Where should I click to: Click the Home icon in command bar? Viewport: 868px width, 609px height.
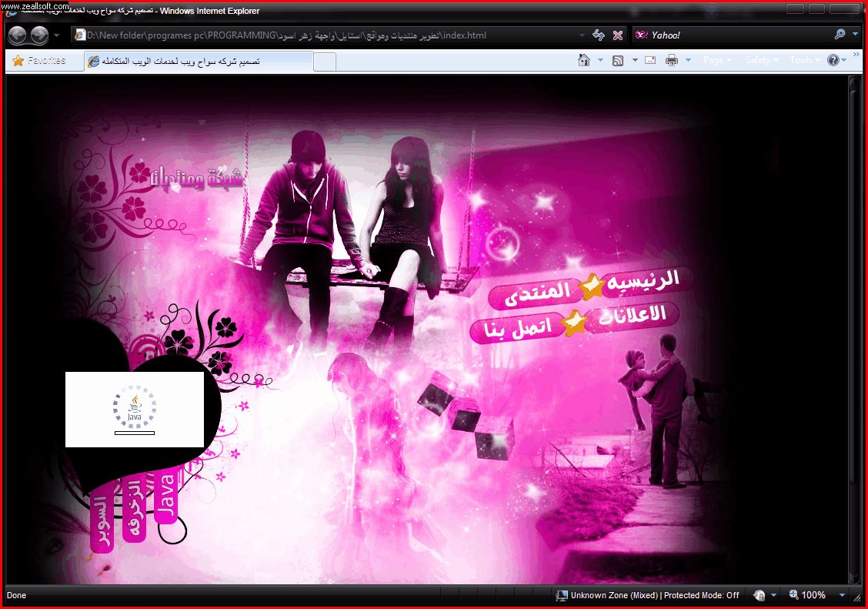[584, 60]
